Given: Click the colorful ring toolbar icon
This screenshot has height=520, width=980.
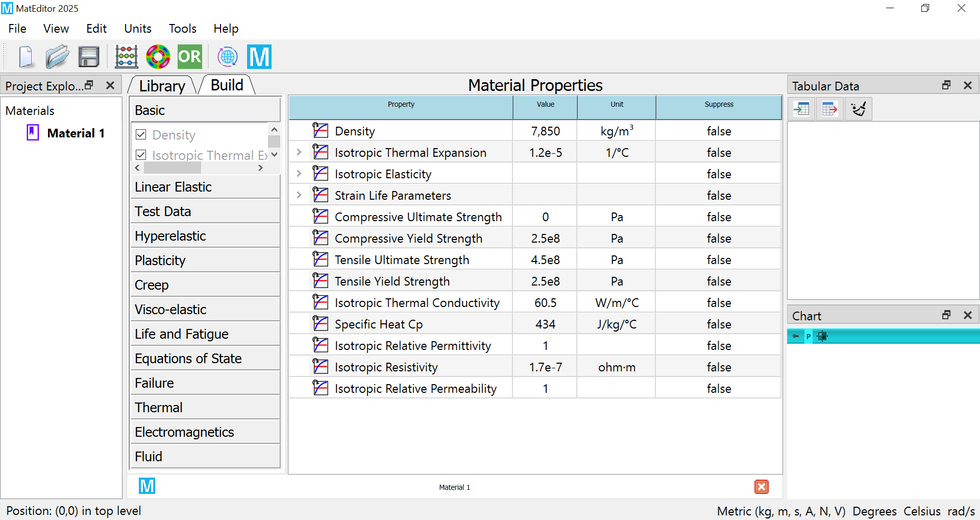Looking at the screenshot, I should click(158, 57).
